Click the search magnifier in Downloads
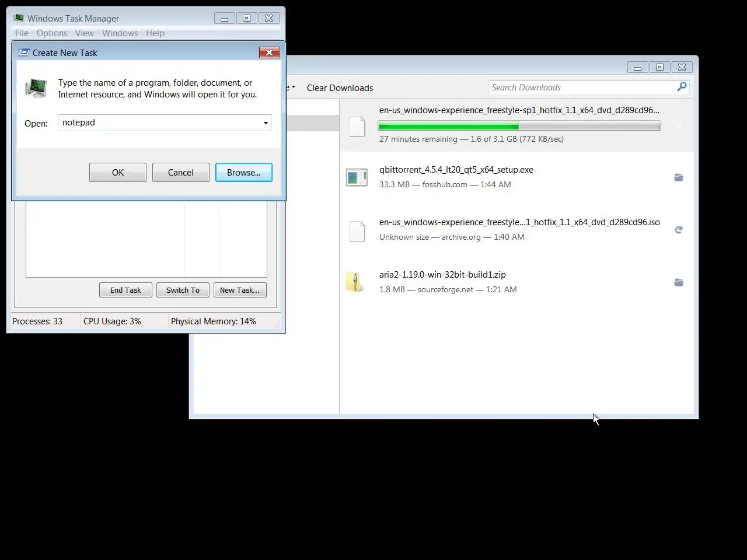 (x=682, y=87)
